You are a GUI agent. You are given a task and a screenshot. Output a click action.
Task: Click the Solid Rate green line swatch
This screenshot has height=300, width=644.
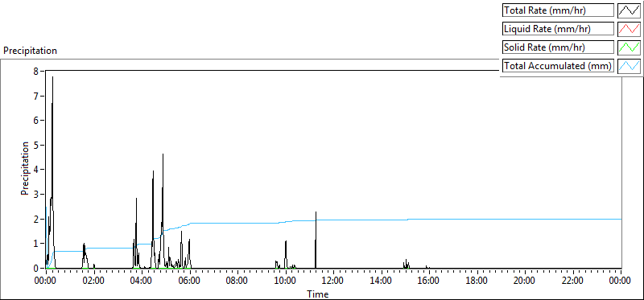point(630,47)
